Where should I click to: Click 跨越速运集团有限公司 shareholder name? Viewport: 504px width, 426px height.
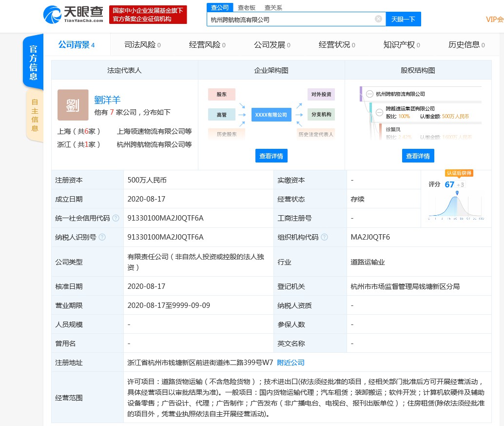[x=410, y=109]
